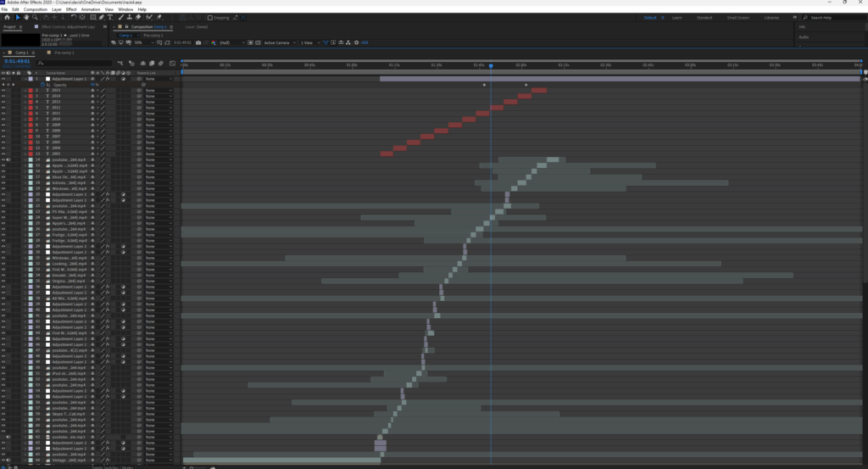The height and width of the screenshot is (469, 868).
Task: Switch to the Small Screen workspace
Action: click(x=738, y=18)
